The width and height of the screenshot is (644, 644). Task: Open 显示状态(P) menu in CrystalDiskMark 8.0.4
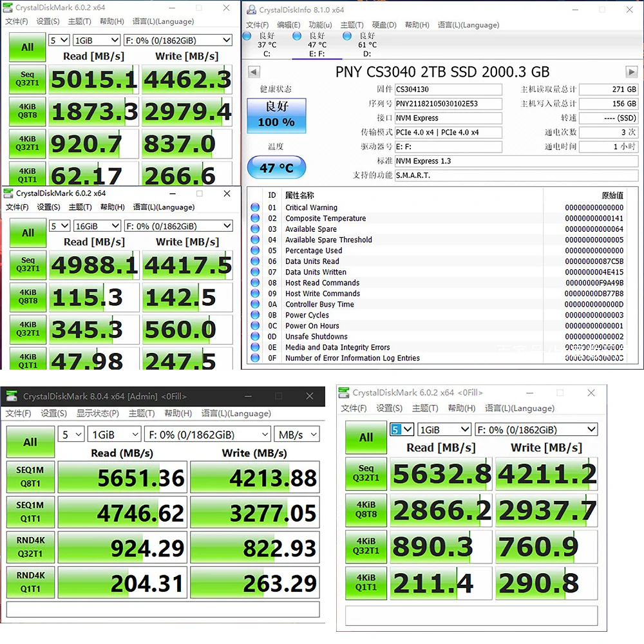pyautogui.click(x=98, y=413)
